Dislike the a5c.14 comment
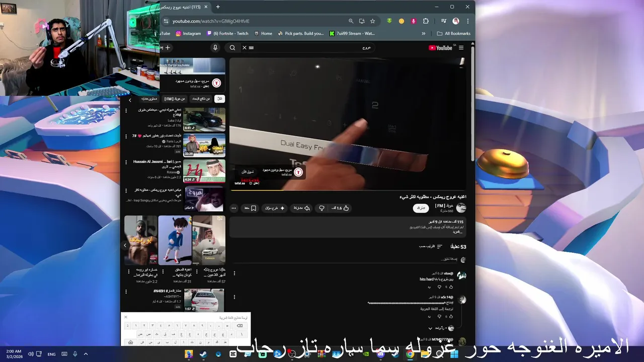644x362 pixels. pyautogui.click(x=439, y=317)
